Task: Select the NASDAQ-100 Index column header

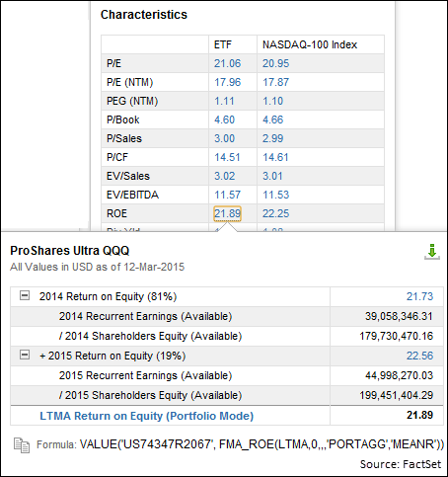Action: (310, 44)
